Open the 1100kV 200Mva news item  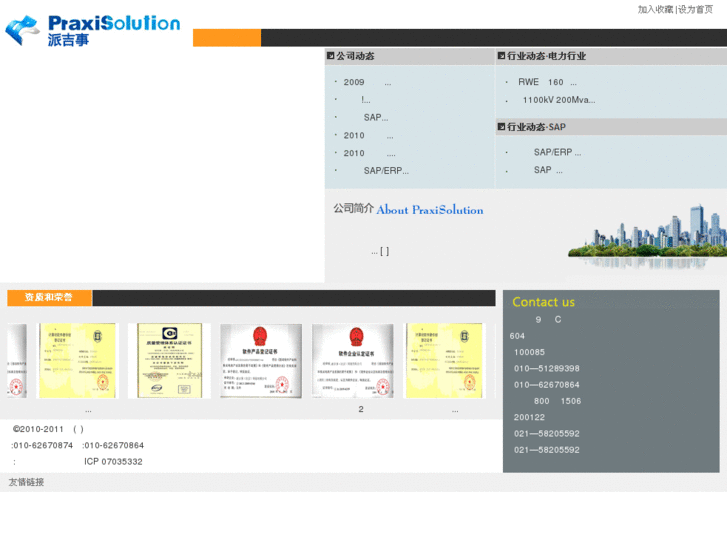click(x=559, y=100)
